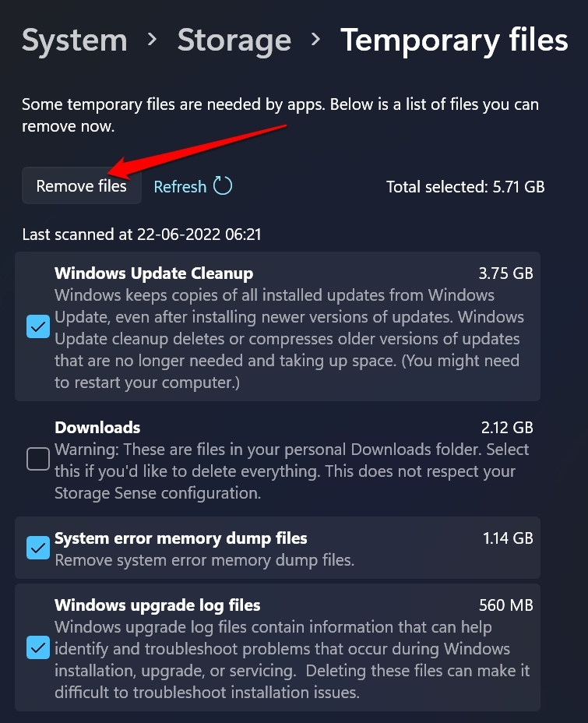Uncheck System error memory dump files
Image resolution: width=588 pixels, height=723 pixels.
pyautogui.click(x=37, y=548)
